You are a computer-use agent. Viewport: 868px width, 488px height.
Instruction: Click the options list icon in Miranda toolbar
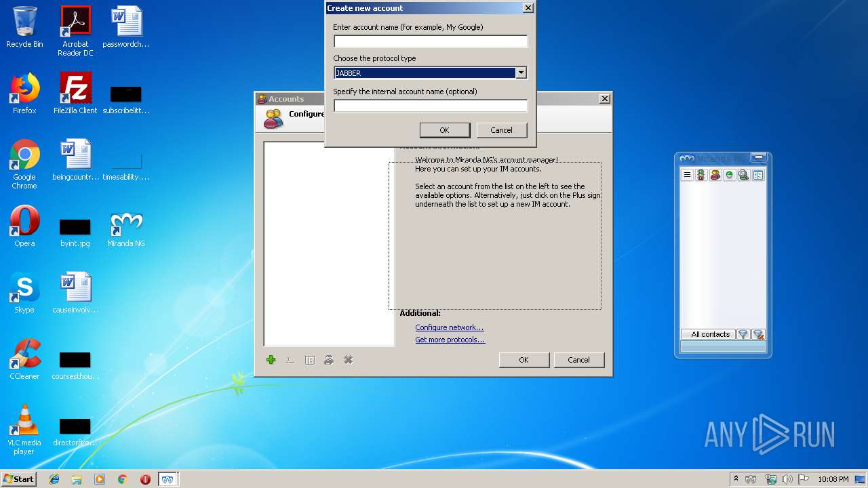click(x=758, y=175)
